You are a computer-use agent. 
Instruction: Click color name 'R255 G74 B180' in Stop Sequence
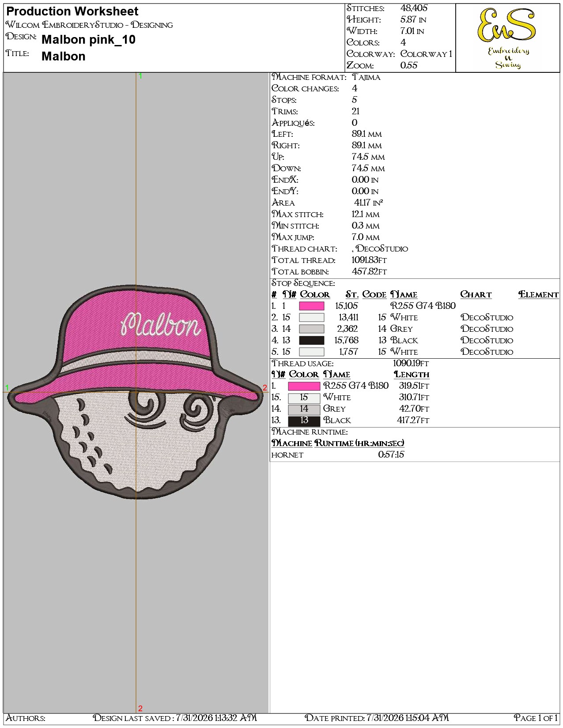[x=423, y=306]
